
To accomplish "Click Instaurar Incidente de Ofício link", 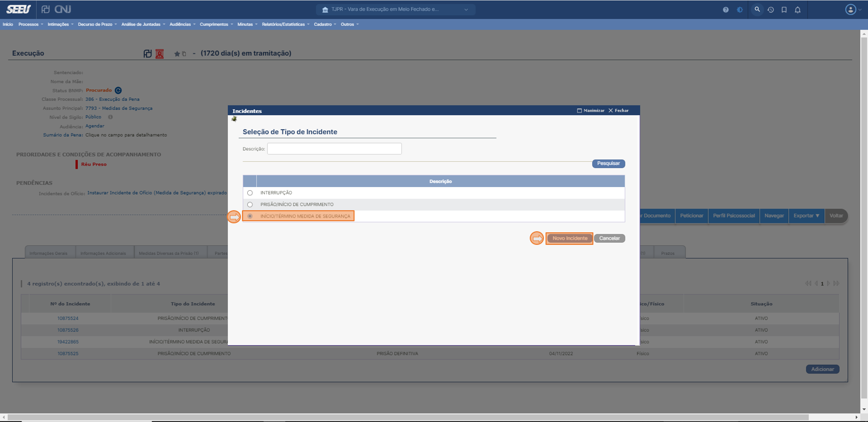I will [x=157, y=193].
